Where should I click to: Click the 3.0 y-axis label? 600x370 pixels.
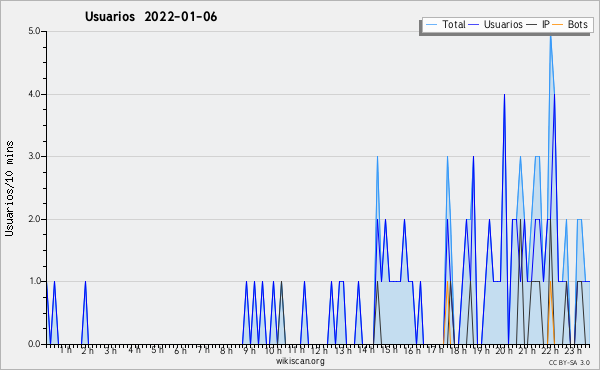click(x=34, y=156)
